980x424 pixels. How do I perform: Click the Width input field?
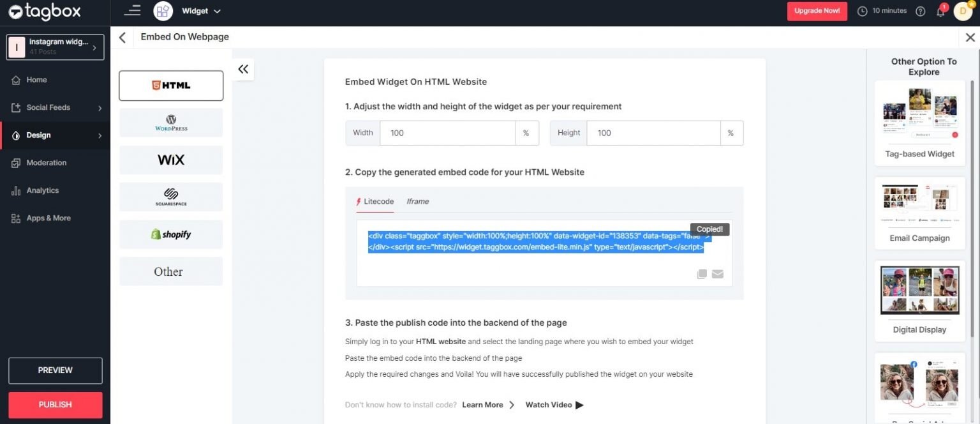tap(447, 133)
